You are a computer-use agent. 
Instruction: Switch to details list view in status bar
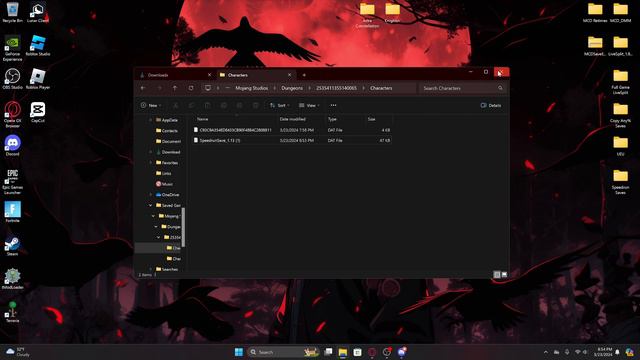tap(497, 275)
